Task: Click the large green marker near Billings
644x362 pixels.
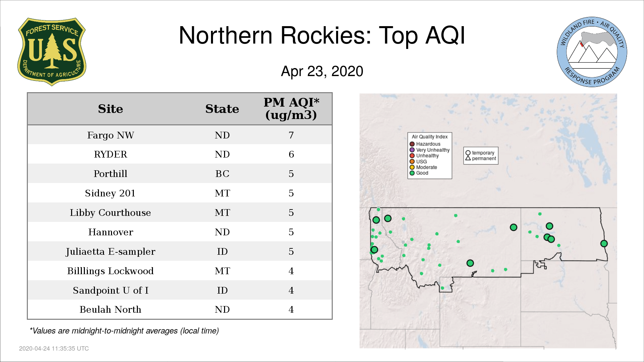Action: tap(470, 263)
